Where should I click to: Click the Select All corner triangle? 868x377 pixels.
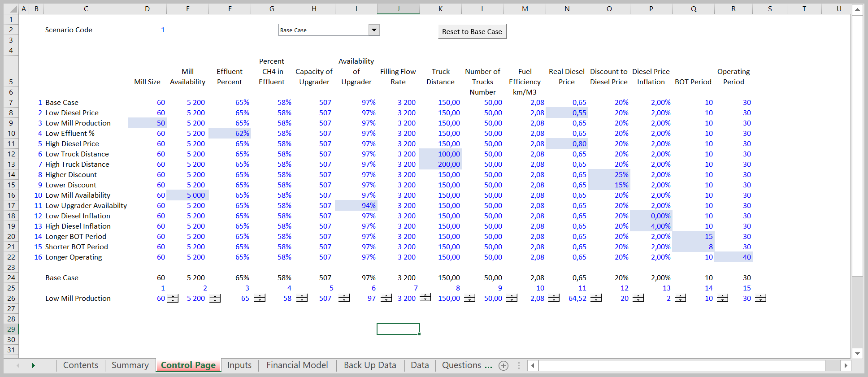(x=13, y=9)
